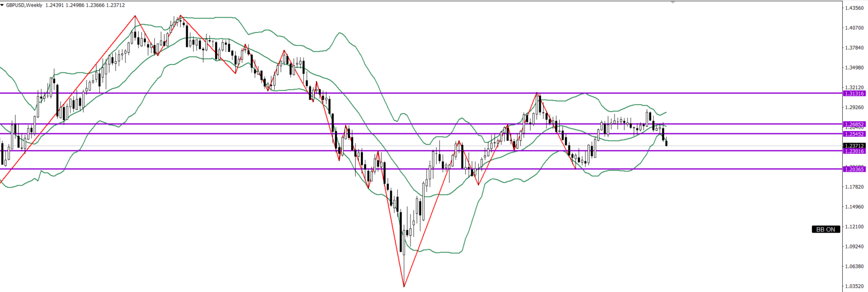This screenshot has width=868, height=292.
Task: Click the GBPUSD,Weekly chart title text
Action: tap(24, 5)
